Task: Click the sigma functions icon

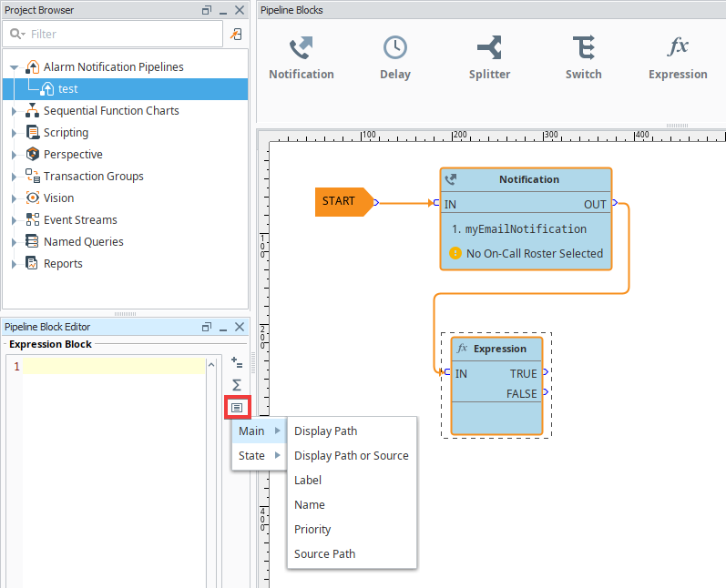Action: pos(237,385)
